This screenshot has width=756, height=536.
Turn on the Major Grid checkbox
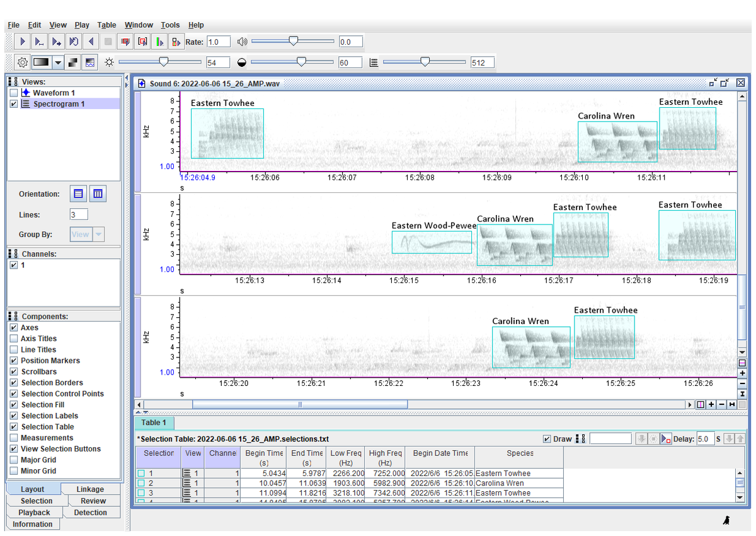(x=14, y=460)
